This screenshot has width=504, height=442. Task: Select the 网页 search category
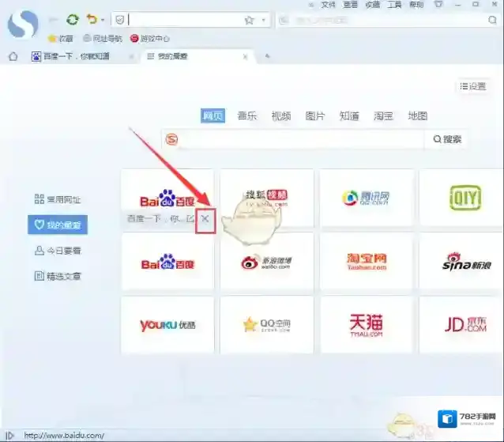pos(213,115)
